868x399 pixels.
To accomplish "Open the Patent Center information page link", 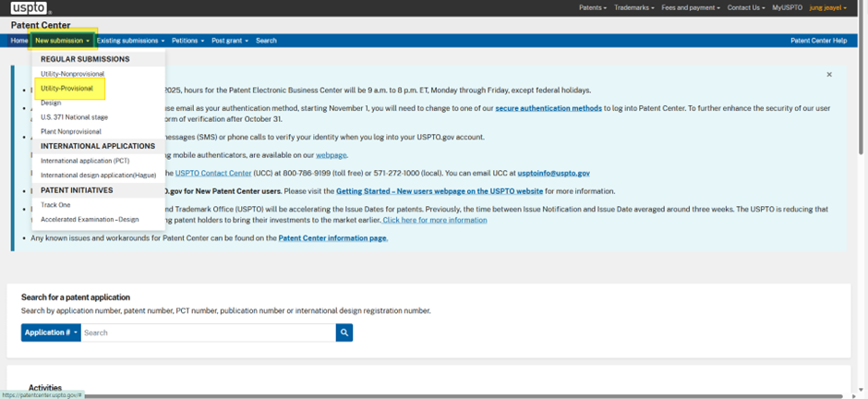I will pyautogui.click(x=332, y=238).
